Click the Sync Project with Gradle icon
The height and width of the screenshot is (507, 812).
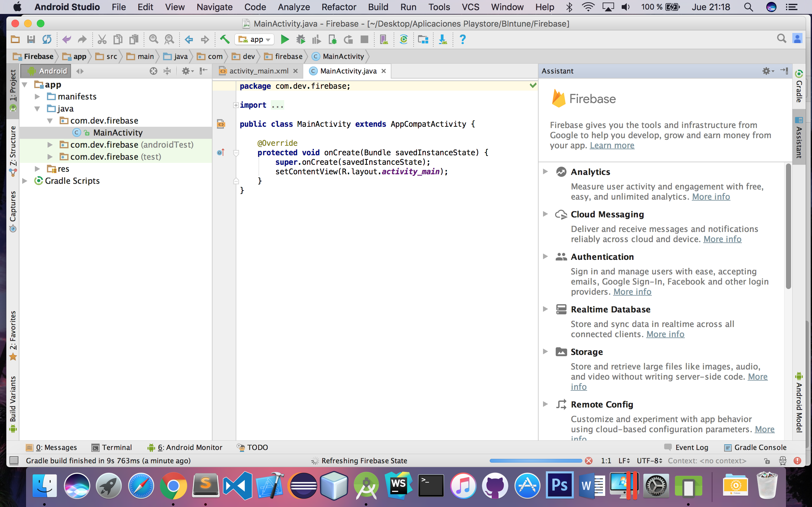click(x=404, y=40)
